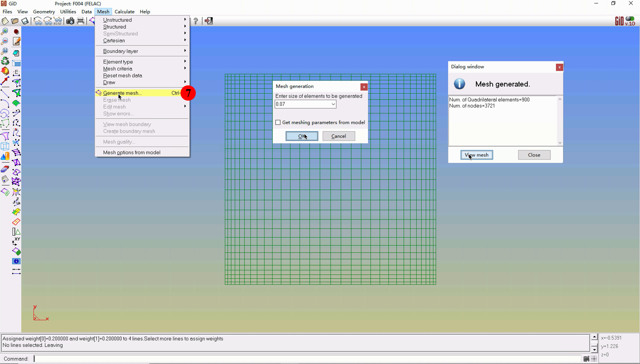The width and height of the screenshot is (640, 364).
Task: Click the print icon in top toolbar
Action: click(x=81, y=21)
